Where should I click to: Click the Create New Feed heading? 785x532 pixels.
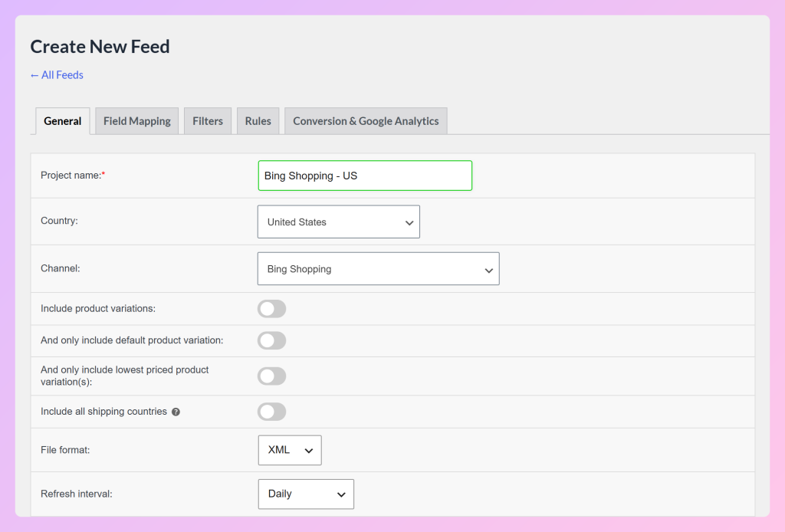coord(100,47)
